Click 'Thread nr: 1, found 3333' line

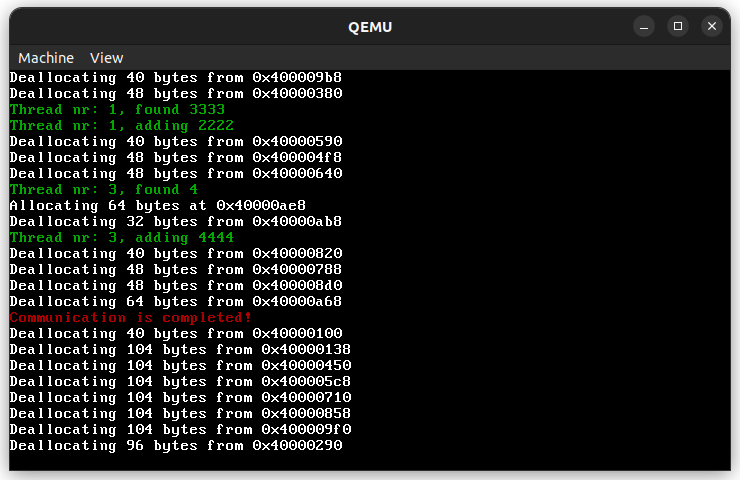coord(117,109)
